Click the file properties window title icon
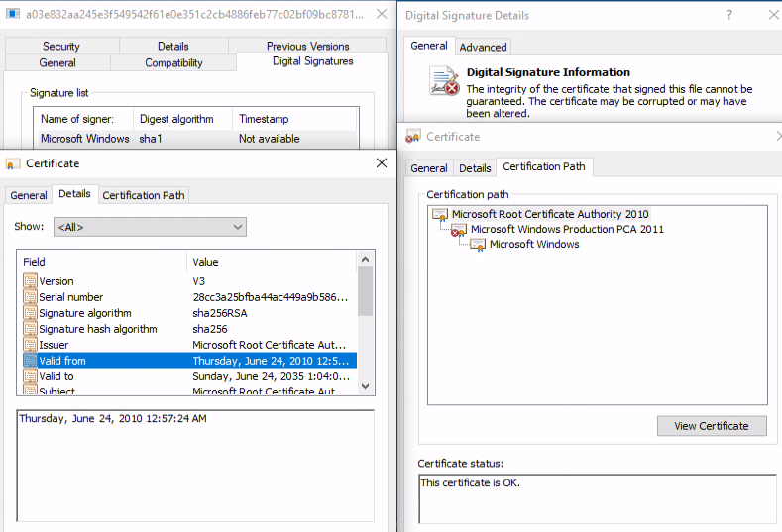Viewport: 782px width, 532px height. [13, 14]
